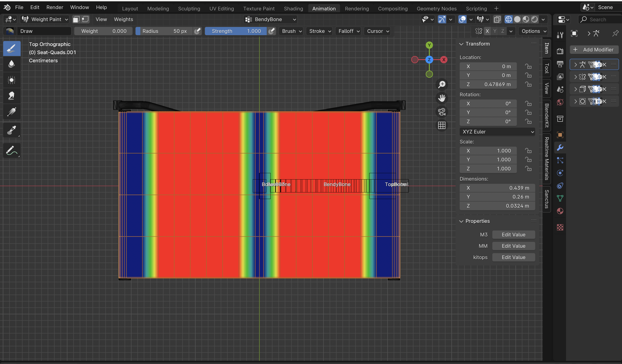Click the zoom magnifier viewport icon
Screen dimensions: 622x364
pos(442,84)
